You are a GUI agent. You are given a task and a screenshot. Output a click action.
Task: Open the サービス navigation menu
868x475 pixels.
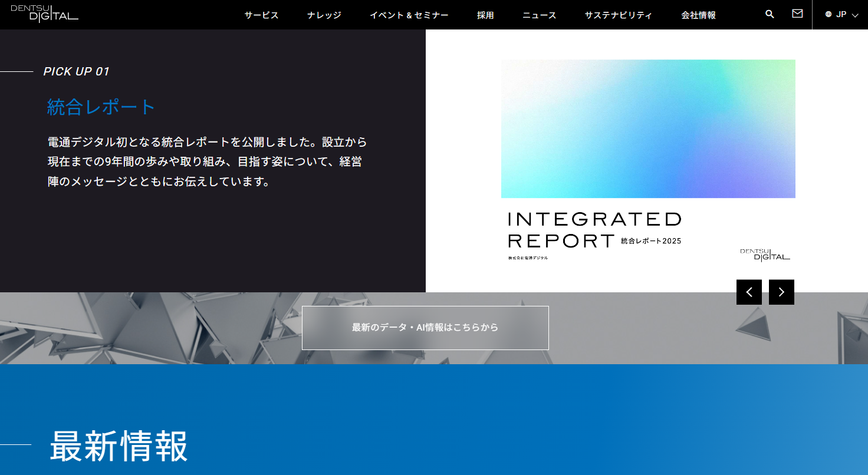(261, 15)
